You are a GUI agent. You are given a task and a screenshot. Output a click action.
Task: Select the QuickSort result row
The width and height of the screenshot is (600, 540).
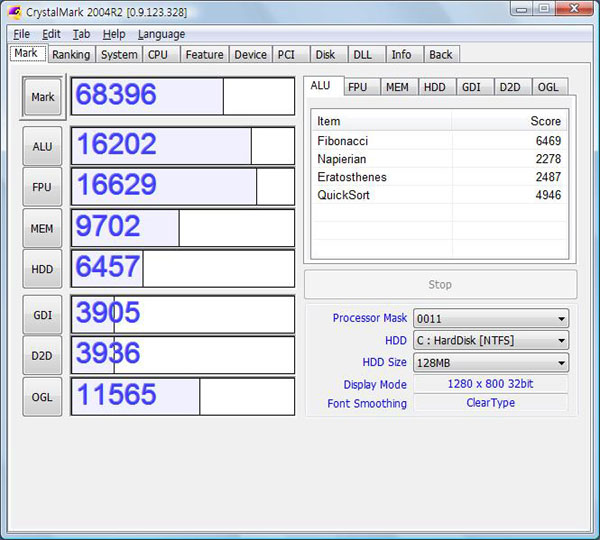[x=439, y=195]
